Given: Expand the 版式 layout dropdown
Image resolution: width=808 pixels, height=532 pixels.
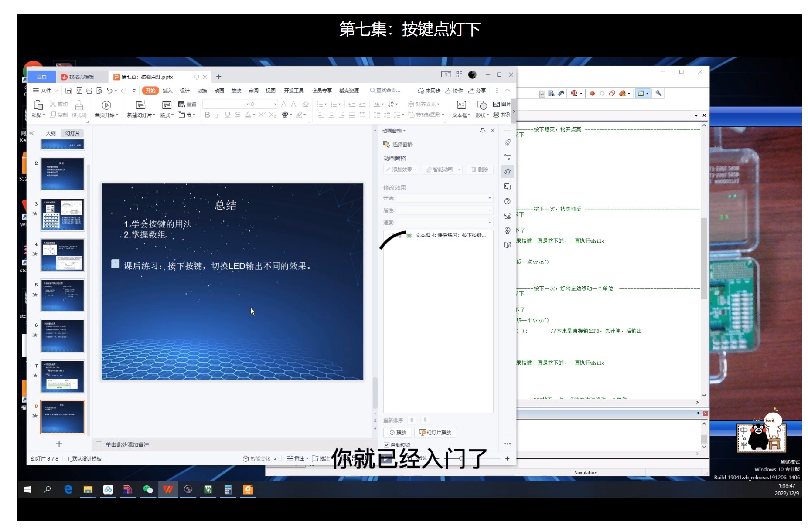Looking at the screenshot, I should [x=172, y=115].
